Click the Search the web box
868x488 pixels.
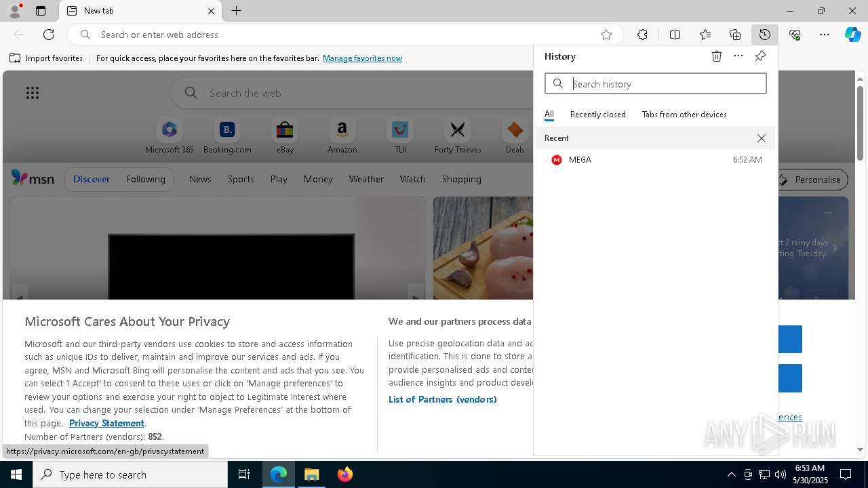click(x=353, y=93)
